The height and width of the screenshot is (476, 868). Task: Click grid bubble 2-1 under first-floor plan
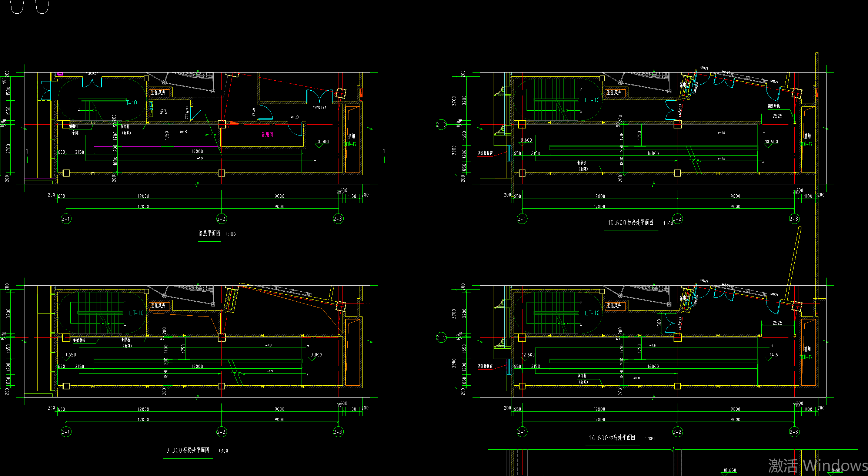click(x=66, y=219)
